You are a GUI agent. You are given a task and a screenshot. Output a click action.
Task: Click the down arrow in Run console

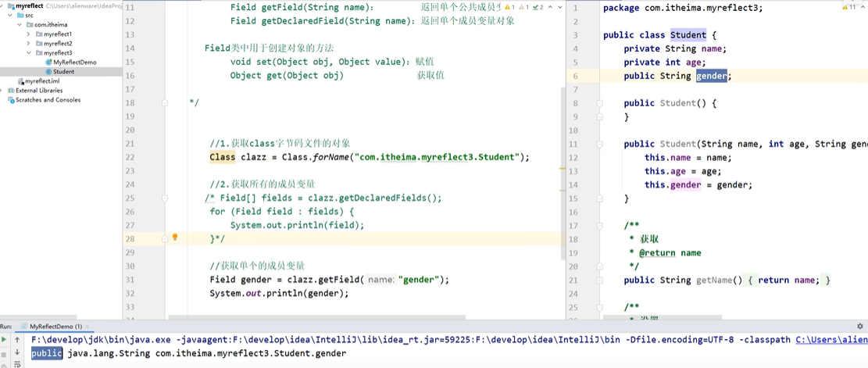[x=17, y=352]
